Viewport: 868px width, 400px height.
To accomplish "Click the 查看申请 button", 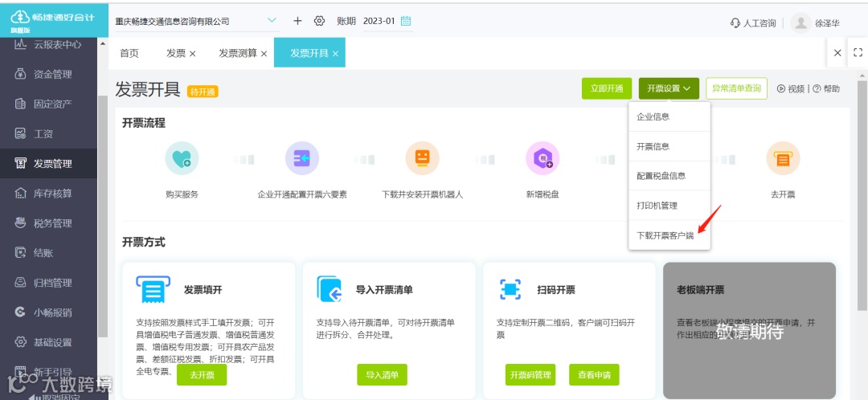I will pyautogui.click(x=594, y=374).
